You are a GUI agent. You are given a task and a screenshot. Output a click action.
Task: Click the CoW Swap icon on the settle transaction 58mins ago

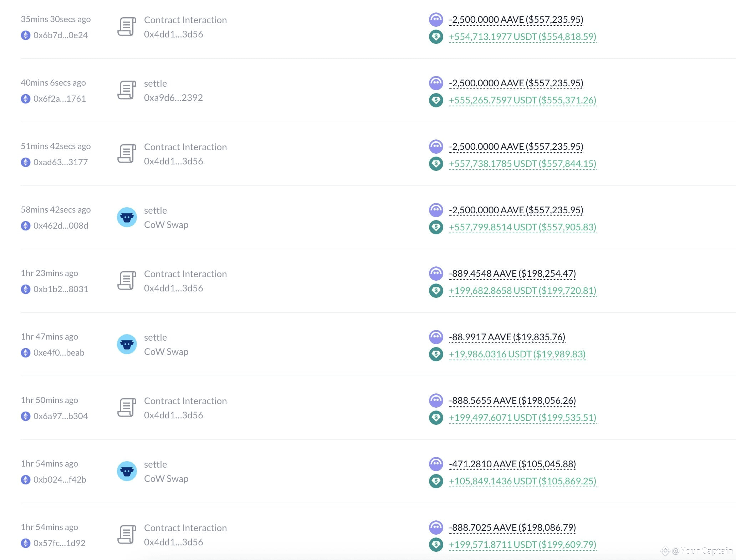pos(127,217)
